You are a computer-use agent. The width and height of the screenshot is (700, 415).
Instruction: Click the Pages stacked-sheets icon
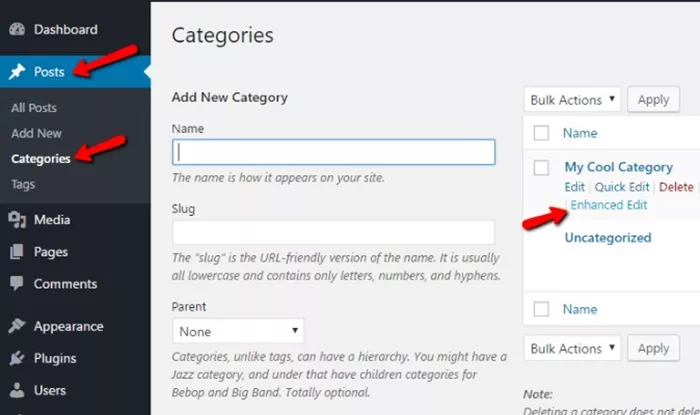point(17,252)
